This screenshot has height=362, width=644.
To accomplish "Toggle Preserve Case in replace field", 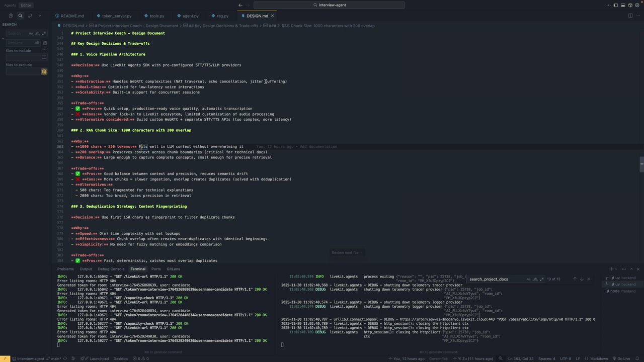I will coord(37,43).
